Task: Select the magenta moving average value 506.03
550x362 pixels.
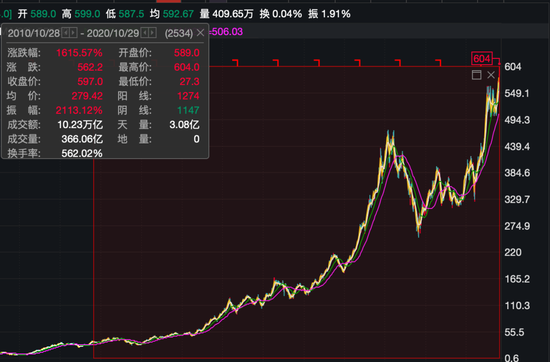Action: click(227, 32)
